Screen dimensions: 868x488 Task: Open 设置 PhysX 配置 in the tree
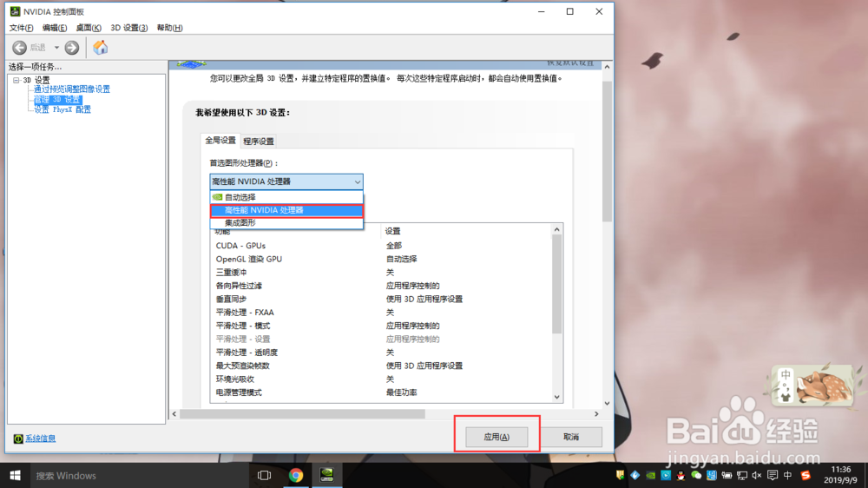point(62,109)
